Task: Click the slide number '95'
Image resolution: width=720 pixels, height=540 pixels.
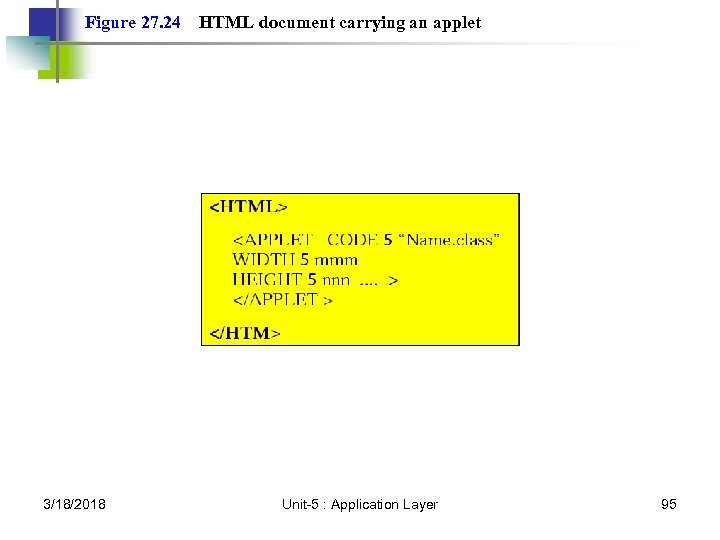Action: coord(669,504)
